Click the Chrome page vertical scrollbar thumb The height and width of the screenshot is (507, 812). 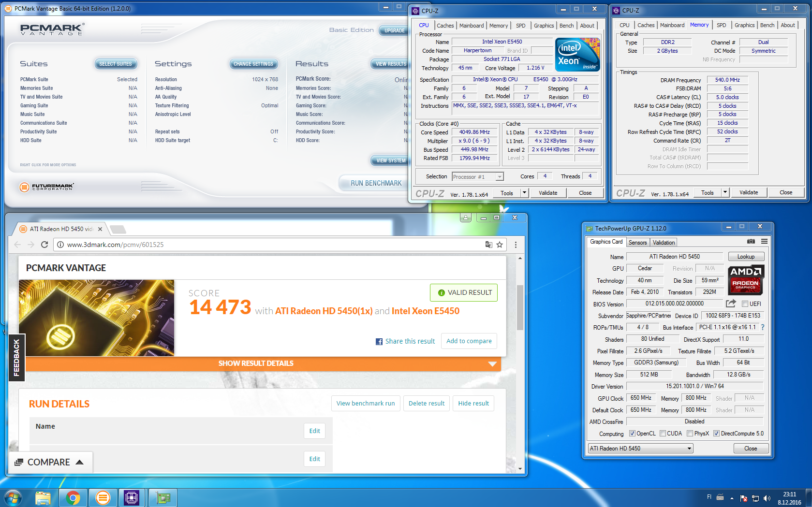pos(520,307)
